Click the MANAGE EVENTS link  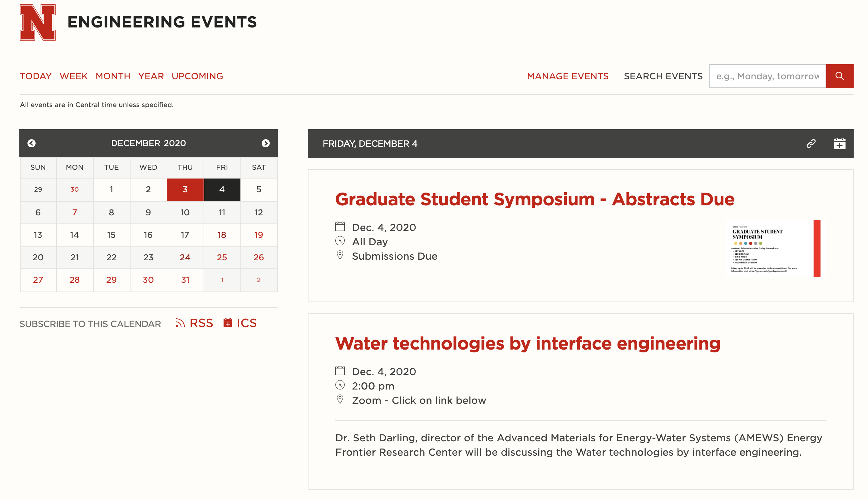tap(567, 76)
